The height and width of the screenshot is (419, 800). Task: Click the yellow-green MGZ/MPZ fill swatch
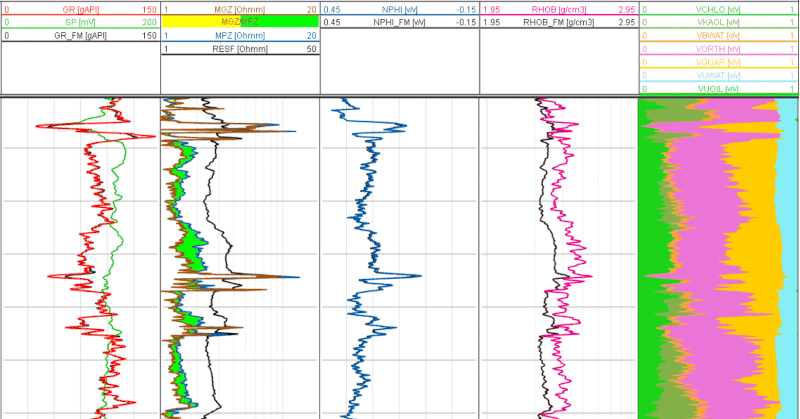[x=240, y=21]
